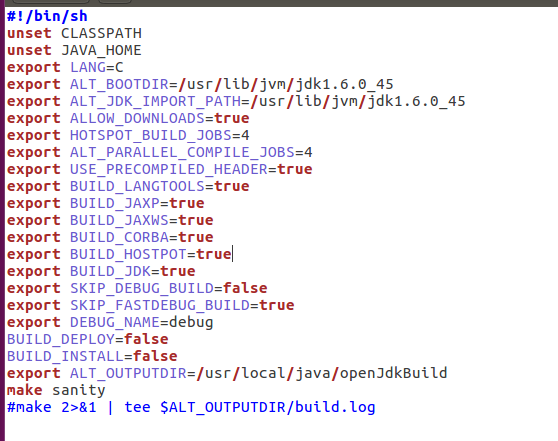Place cursor on LANG=C export line
The height and width of the screenshot is (441, 558).
(x=65, y=67)
